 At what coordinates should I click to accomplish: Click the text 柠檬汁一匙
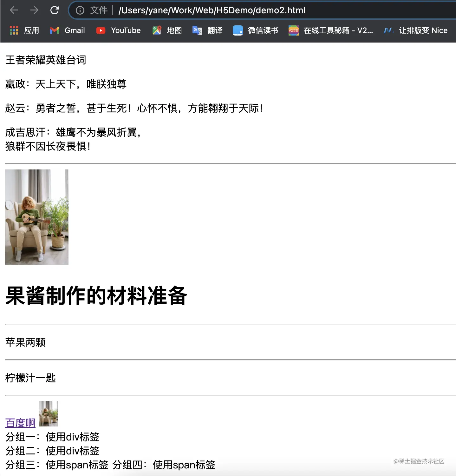click(x=30, y=378)
